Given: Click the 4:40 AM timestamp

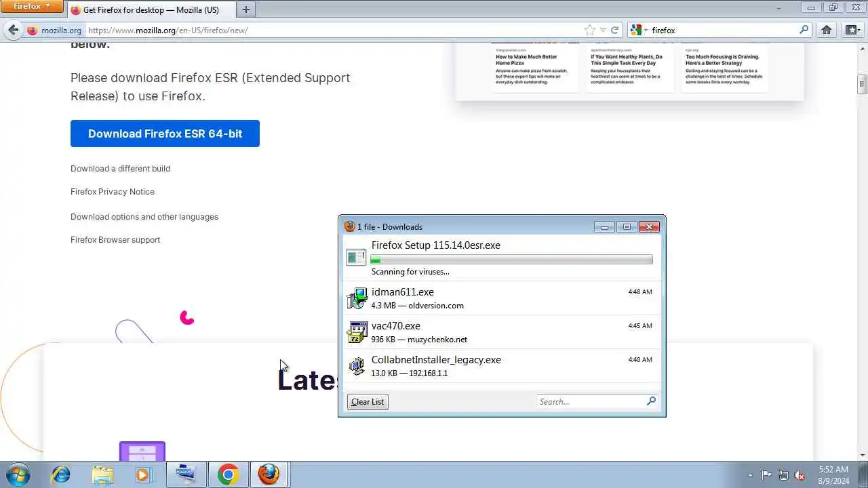Looking at the screenshot, I should (640, 360).
